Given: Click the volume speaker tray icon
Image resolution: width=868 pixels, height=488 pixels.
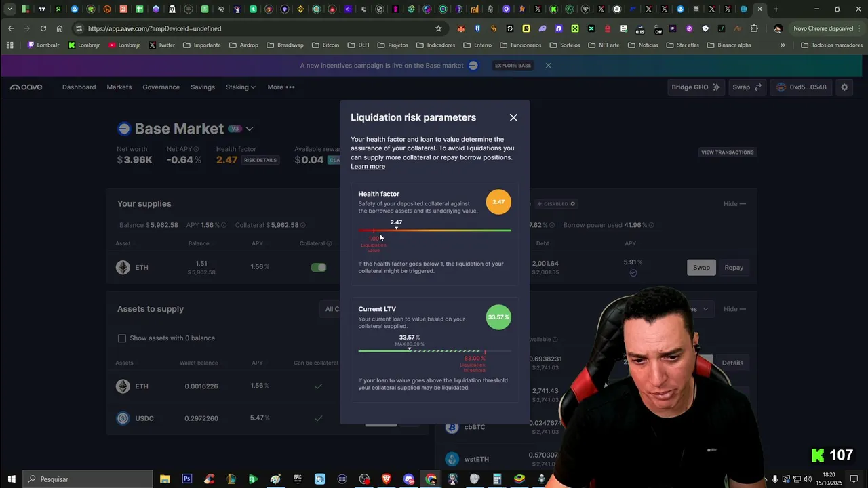Looking at the screenshot, I should click(x=808, y=479).
